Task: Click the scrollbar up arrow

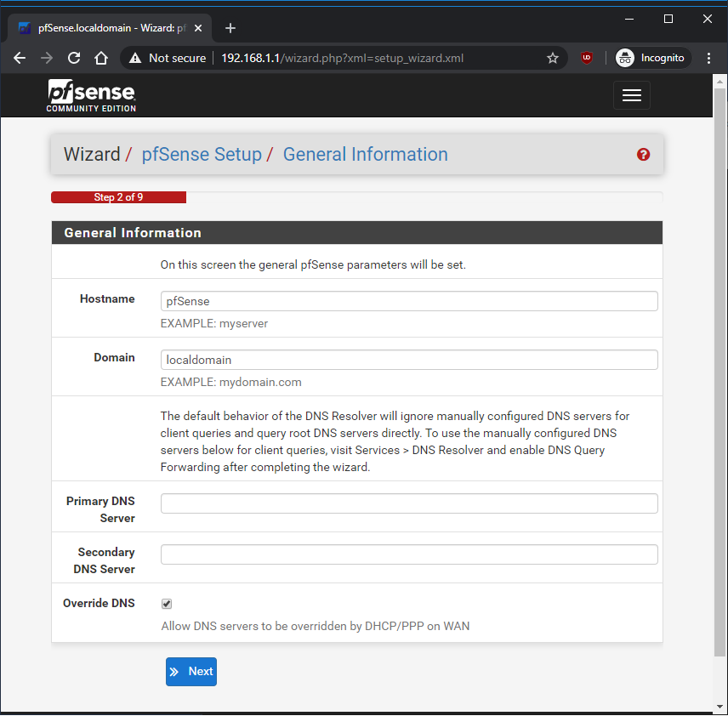Action: tap(719, 82)
